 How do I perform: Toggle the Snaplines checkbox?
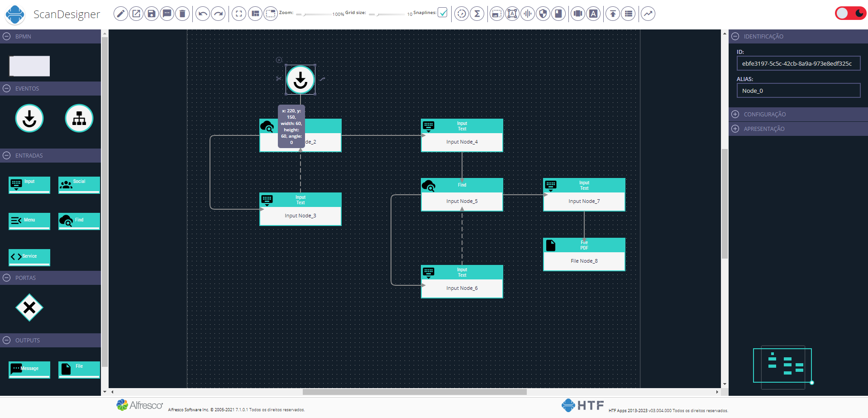click(x=443, y=13)
